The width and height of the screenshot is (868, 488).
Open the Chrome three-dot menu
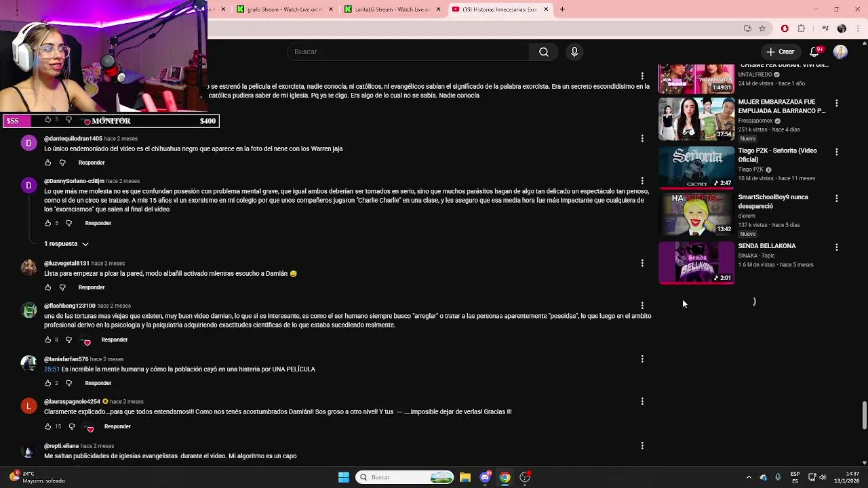tap(858, 28)
